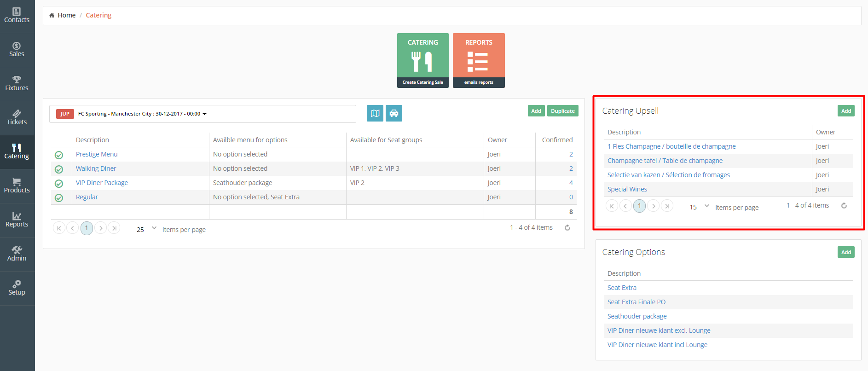Image resolution: width=868 pixels, height=371 pixels.
Task: Open VIP Diner nieuwe klant incl Lounge
Action: click(x=657, y=345)
